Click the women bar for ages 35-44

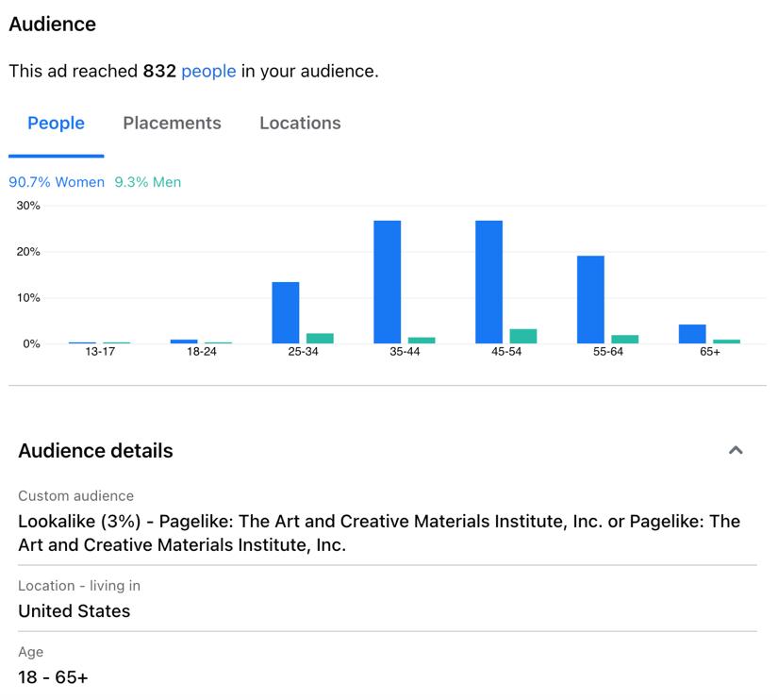pos(387,282)
